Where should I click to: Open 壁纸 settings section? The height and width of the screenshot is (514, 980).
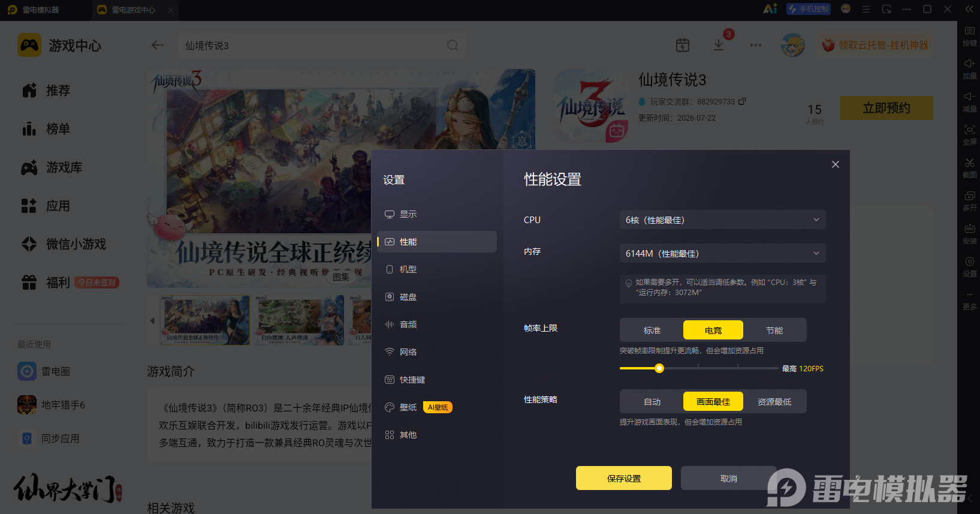tap(437, 407)
